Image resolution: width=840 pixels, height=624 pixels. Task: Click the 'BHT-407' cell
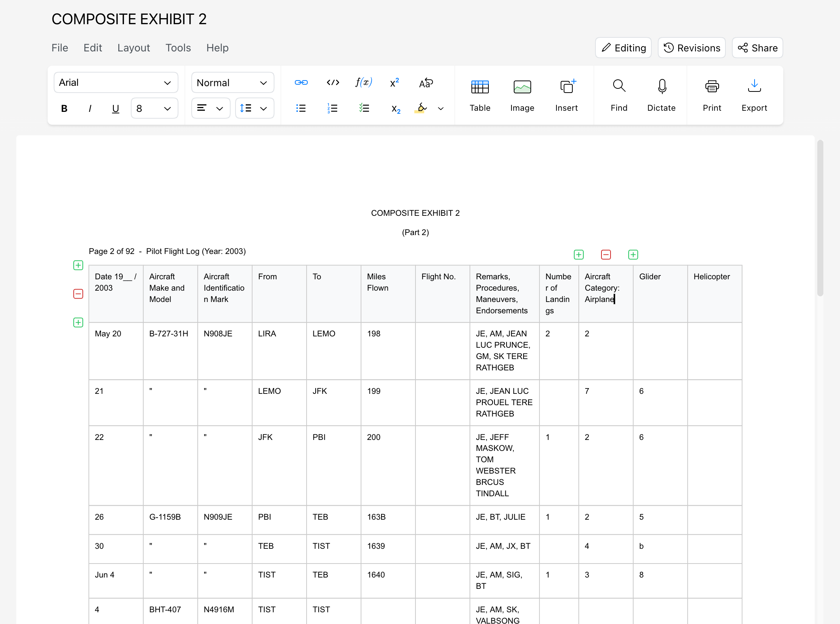pyautogui.click(x=170, y=611)
